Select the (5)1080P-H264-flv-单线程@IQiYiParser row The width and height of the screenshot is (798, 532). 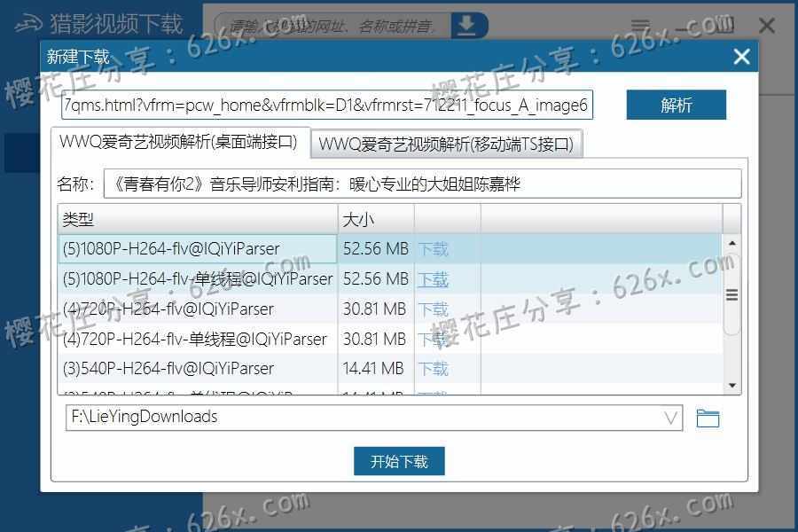pyautogui.click(x=390, y=279)
